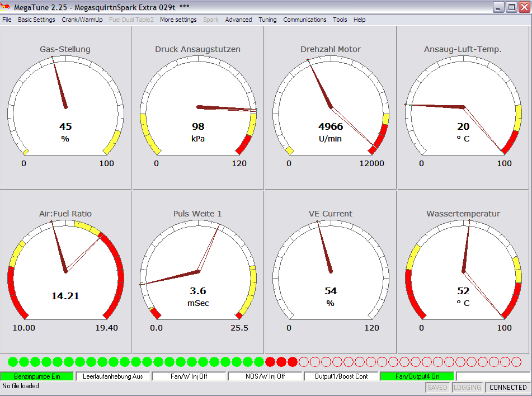Click the SAVED status box
The image size is (532, 396).
(x=437, y=387)
